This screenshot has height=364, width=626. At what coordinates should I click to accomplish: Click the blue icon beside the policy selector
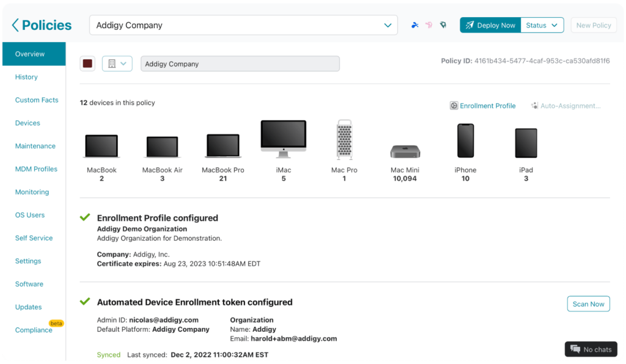tap(415, 25)
